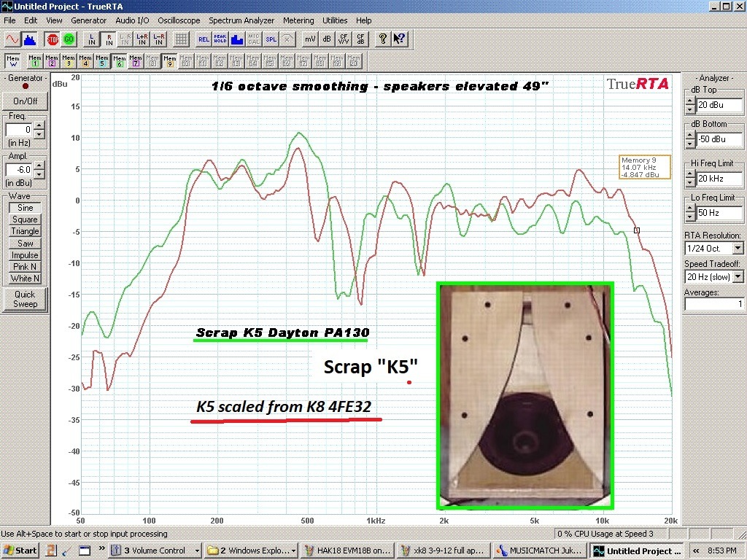Open the Windows Explorer taskbar group
Image resolution: width=747 pixels, height=560 pixels.
[251, 551]
